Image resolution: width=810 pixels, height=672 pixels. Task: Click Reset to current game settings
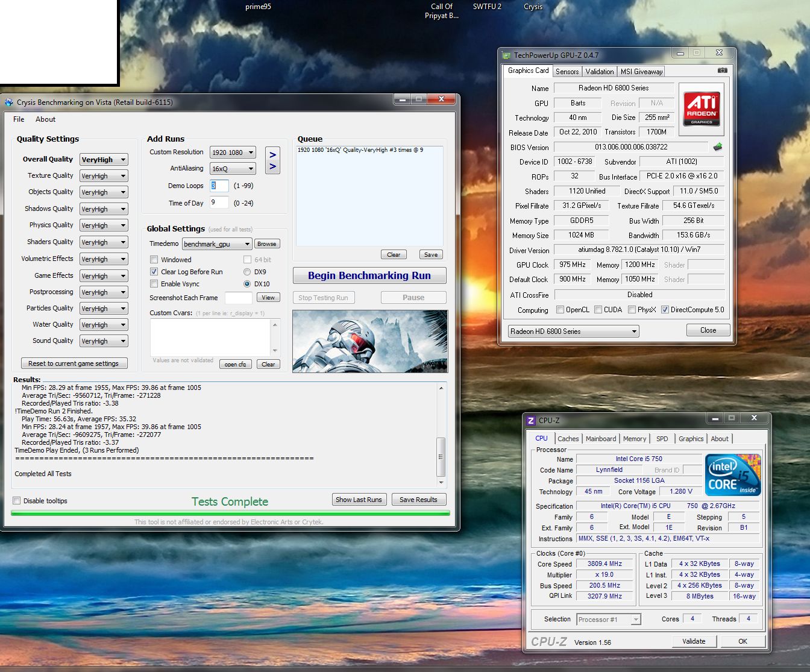[74, 363]
